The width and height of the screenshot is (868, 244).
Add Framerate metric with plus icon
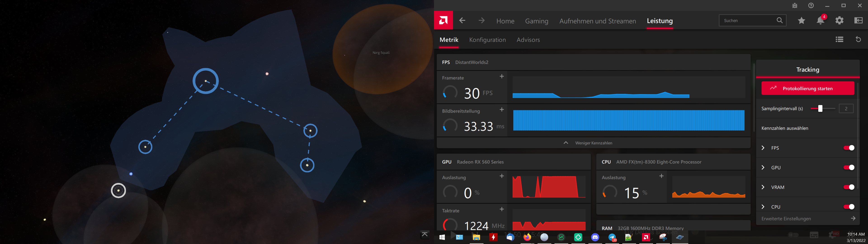point(501,77)
